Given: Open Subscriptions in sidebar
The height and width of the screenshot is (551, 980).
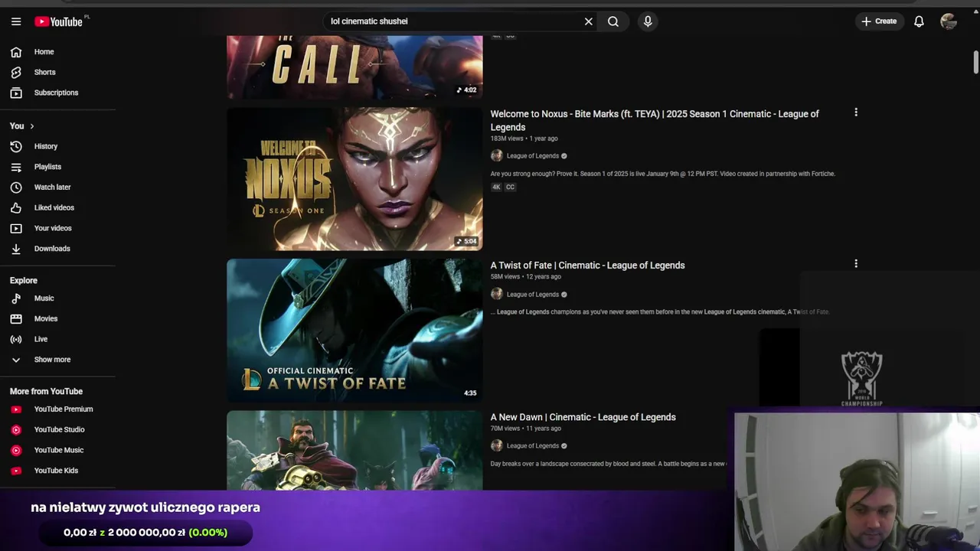Looking at the screenshot, I should click(x=57, y=93).
